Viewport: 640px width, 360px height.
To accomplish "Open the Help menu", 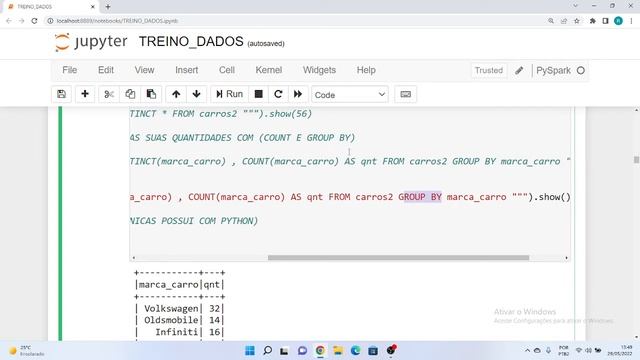I will pyautogui.click(x=366, y=70).
